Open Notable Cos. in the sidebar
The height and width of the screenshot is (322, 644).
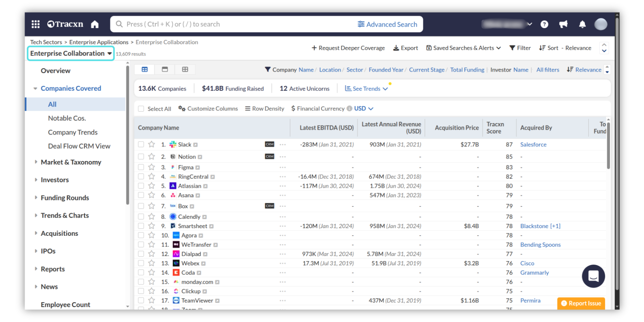(x=67, y=118)
